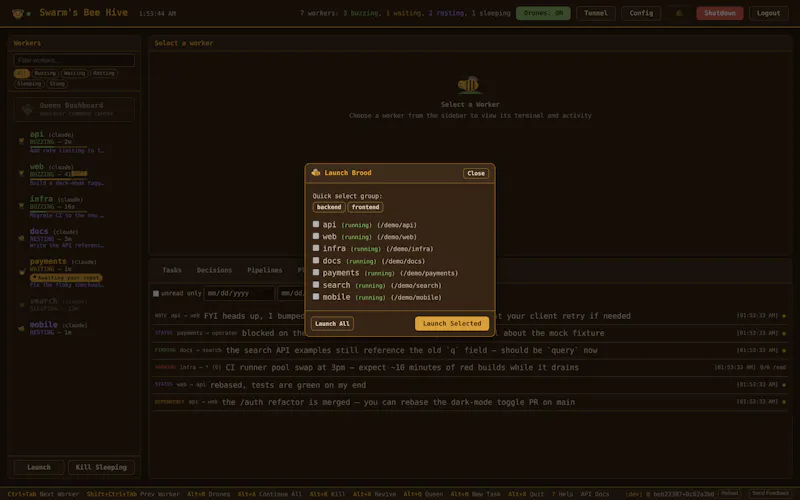Viewport: 800px width, 500px height.
Task: Click the status icon beside the infra worker
Action: pos(21,206)
